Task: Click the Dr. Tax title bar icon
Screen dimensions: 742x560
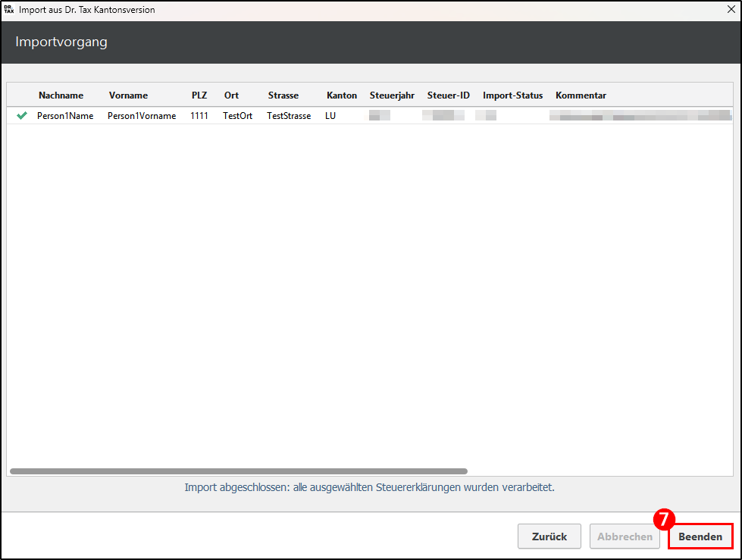Action: 9,10
